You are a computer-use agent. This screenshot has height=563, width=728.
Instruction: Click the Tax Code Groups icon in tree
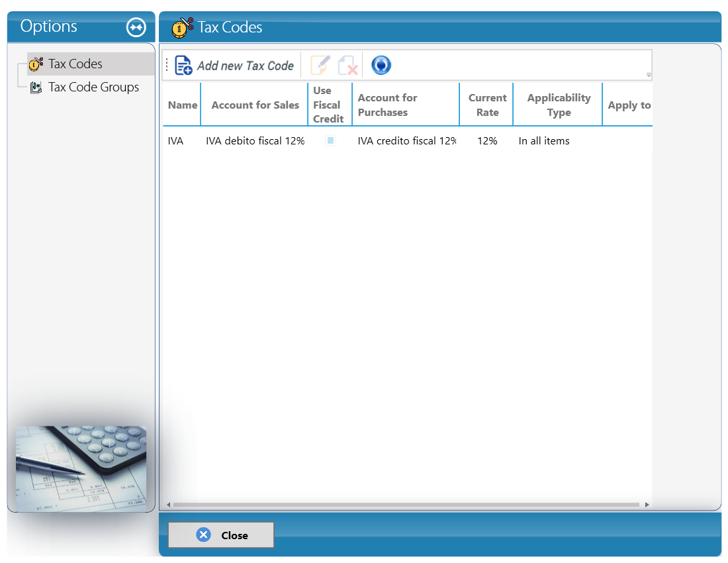[x=36, y=87]
